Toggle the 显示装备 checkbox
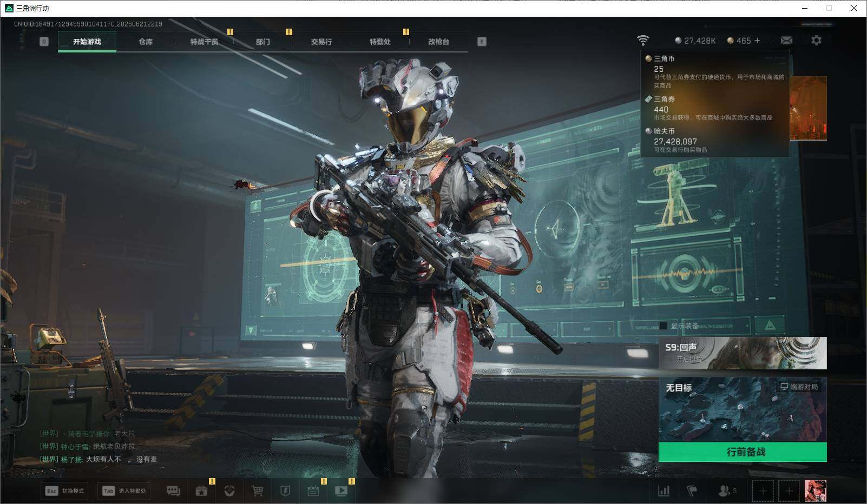Image resolution: width=867 pixels, height=504 pixels. [663, 326]
